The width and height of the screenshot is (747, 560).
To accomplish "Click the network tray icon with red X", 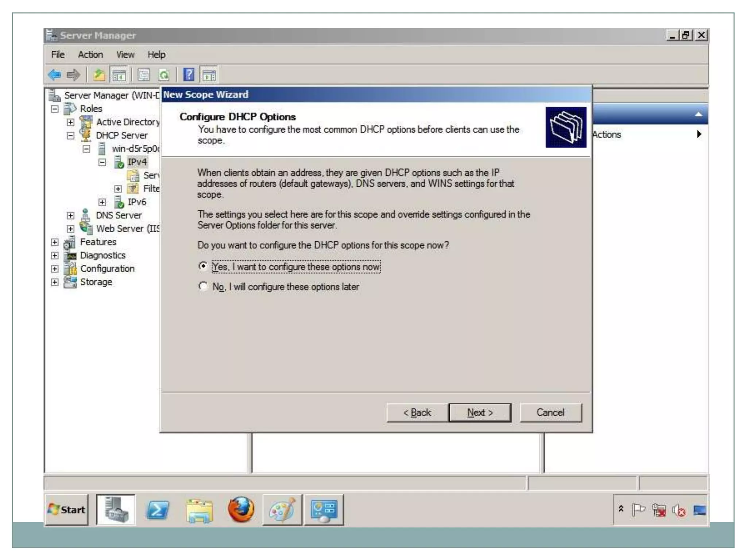I will [x=659, y=510].
